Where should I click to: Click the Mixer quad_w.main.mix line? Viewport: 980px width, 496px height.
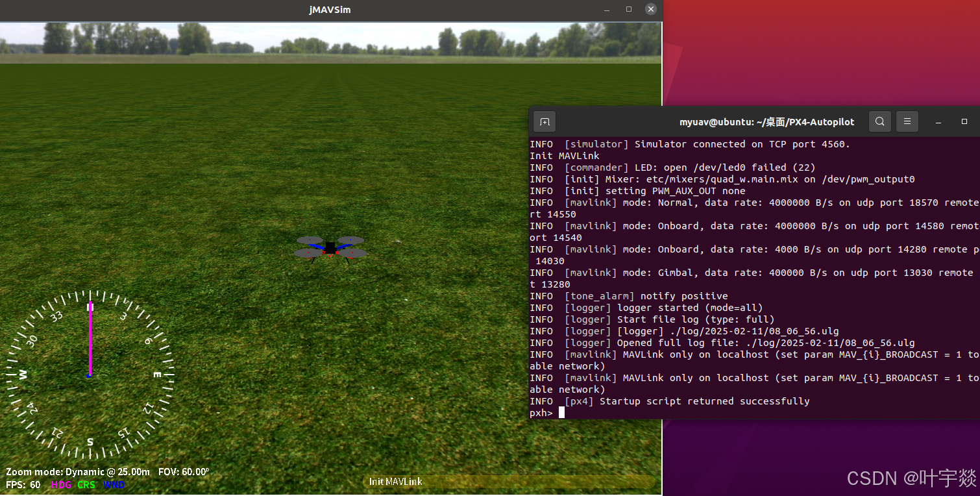(722, 179)
